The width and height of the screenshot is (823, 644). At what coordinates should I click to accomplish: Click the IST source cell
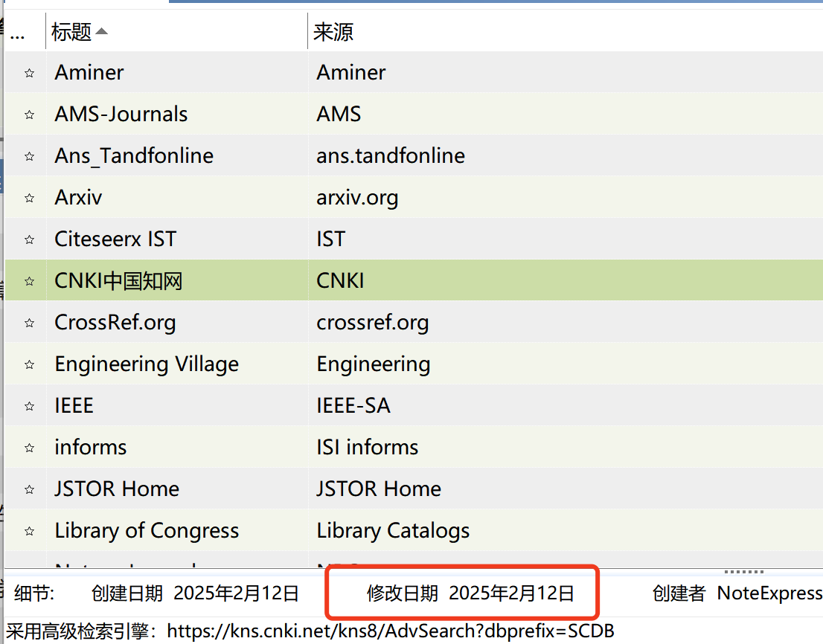click(566, 239)
